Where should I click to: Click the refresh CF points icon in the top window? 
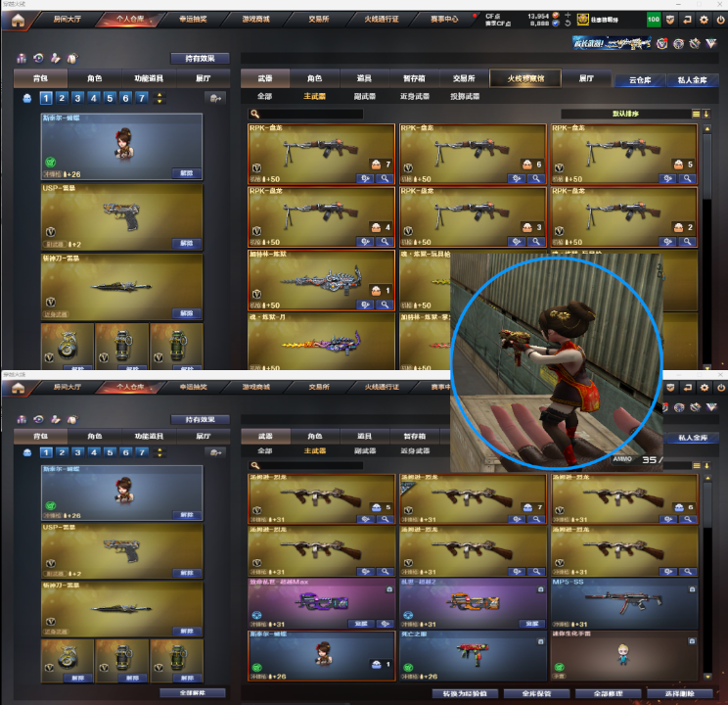[x=568, y=23]
